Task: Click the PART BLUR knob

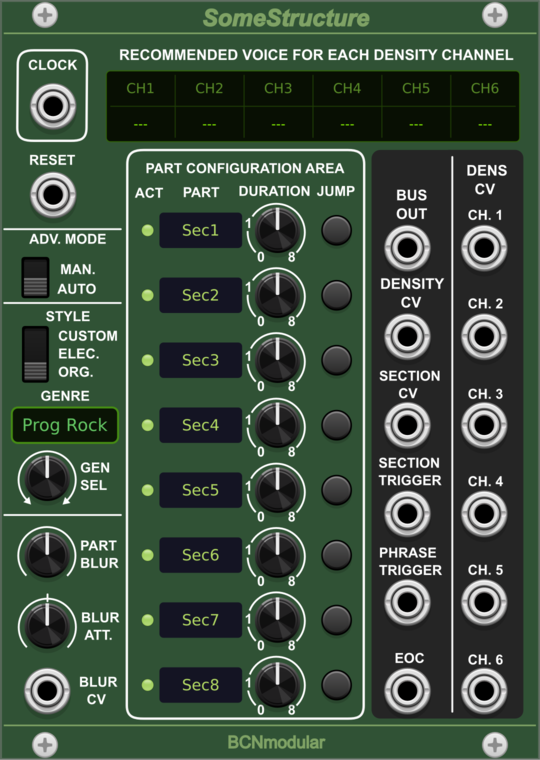Action: pyautogui.click(x=47, y=555)
